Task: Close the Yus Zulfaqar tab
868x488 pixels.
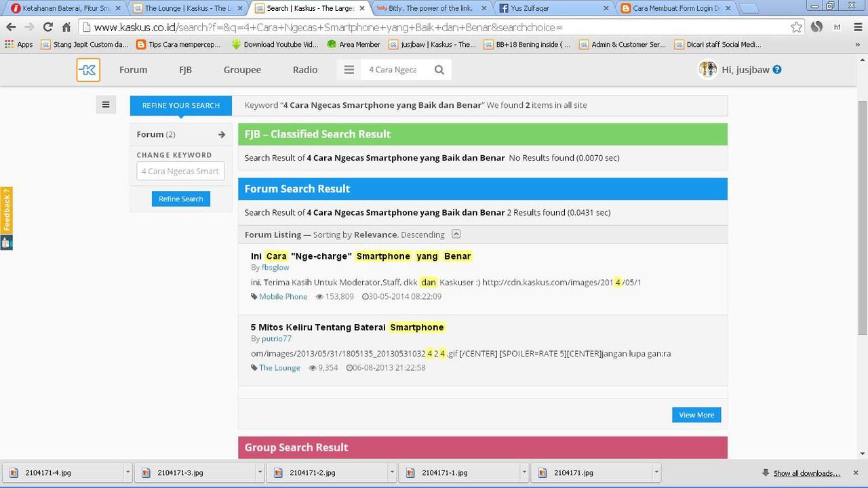Action: coord(606,8)
